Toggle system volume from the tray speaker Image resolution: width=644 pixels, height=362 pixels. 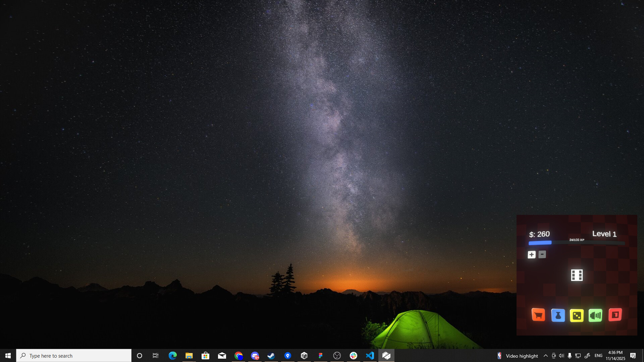(x=561, y=356)
